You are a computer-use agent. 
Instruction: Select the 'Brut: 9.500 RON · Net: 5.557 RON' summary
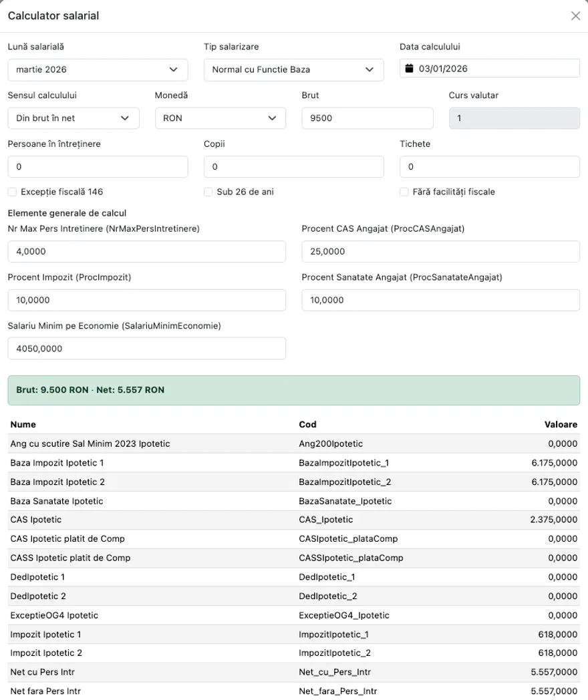click(294, 390)
